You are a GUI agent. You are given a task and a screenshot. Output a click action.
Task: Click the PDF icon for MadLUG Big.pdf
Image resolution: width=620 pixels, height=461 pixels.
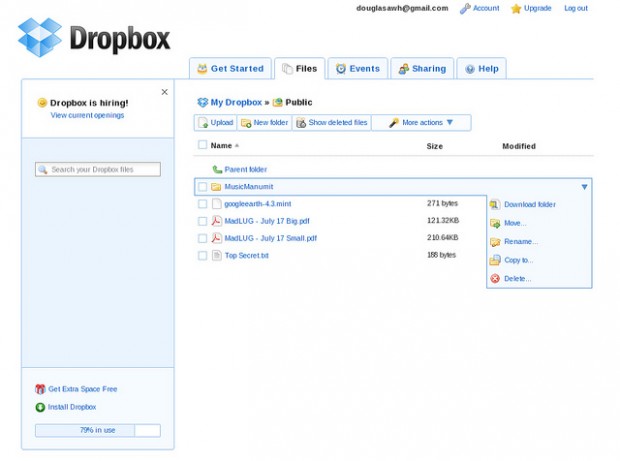pos(216,221)
